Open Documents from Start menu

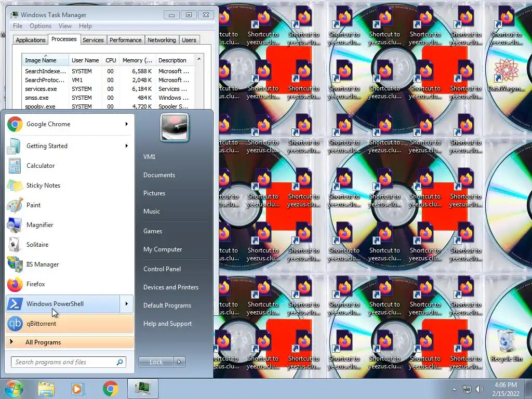pyautogui.click(x=159, y=175)
